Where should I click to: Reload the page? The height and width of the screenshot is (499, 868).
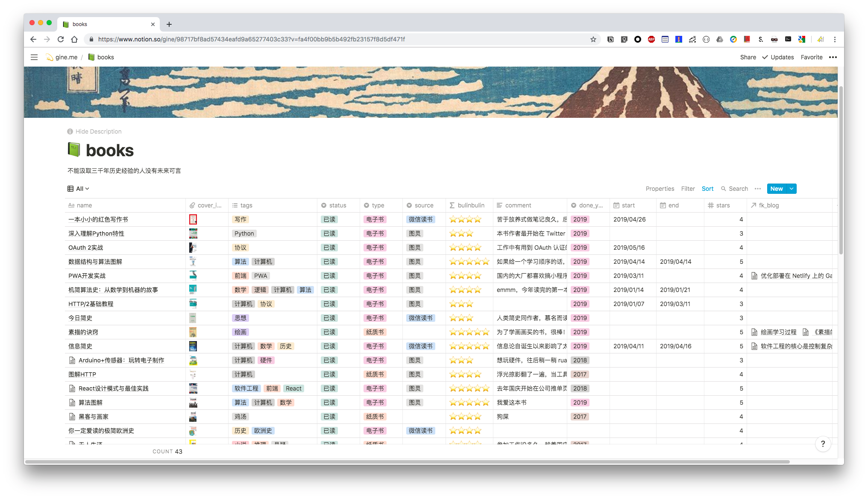[x=61, y=39]
